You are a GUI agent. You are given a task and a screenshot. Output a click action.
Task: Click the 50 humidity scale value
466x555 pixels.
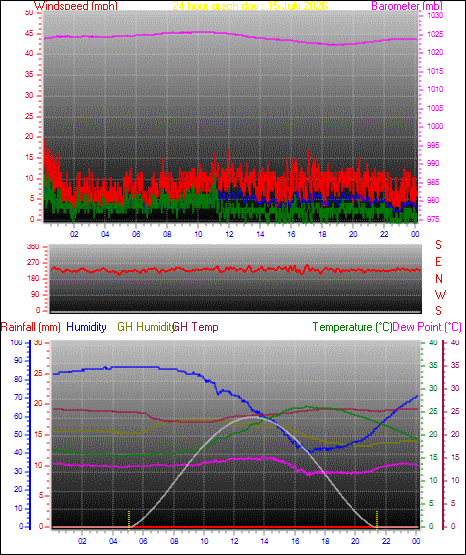coord(18,434)
